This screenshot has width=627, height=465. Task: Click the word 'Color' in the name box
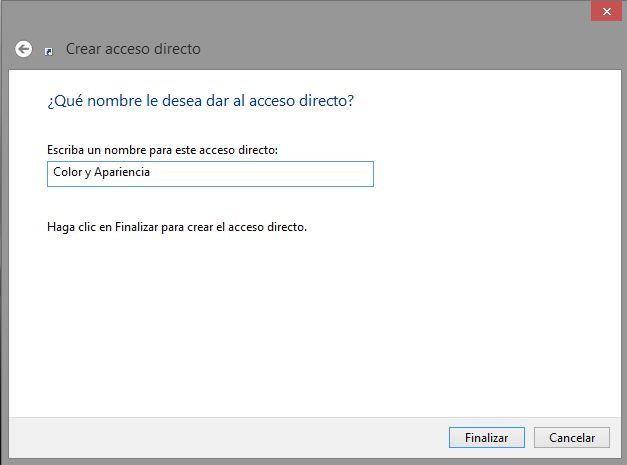pyautogui.click(x=68, y=172)
